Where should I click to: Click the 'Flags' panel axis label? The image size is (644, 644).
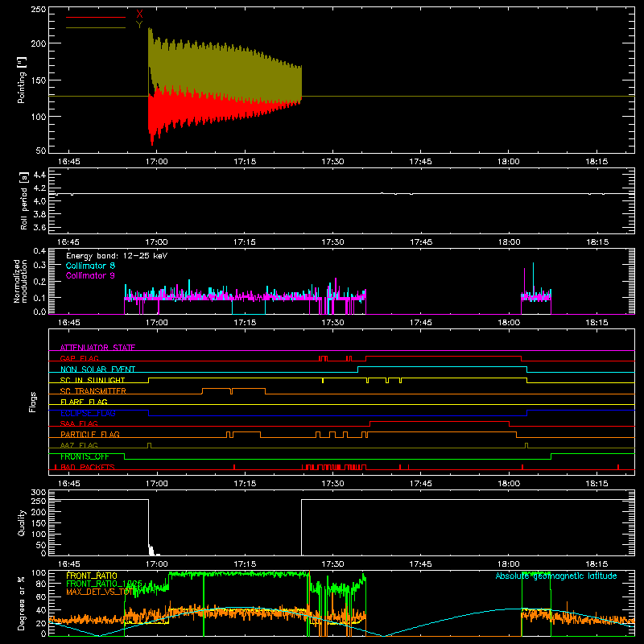32,402
